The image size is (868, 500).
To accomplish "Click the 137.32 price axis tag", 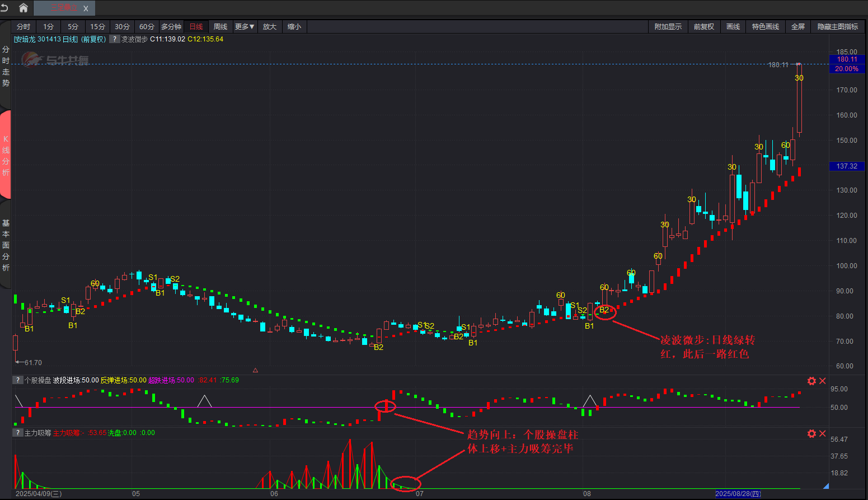I will point(847,166).
